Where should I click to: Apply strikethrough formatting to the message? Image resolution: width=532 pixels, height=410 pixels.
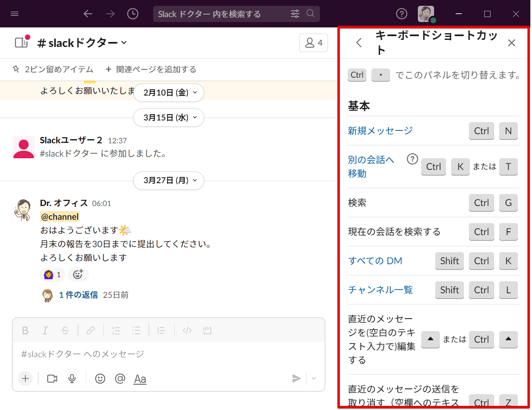pos(65,330)
